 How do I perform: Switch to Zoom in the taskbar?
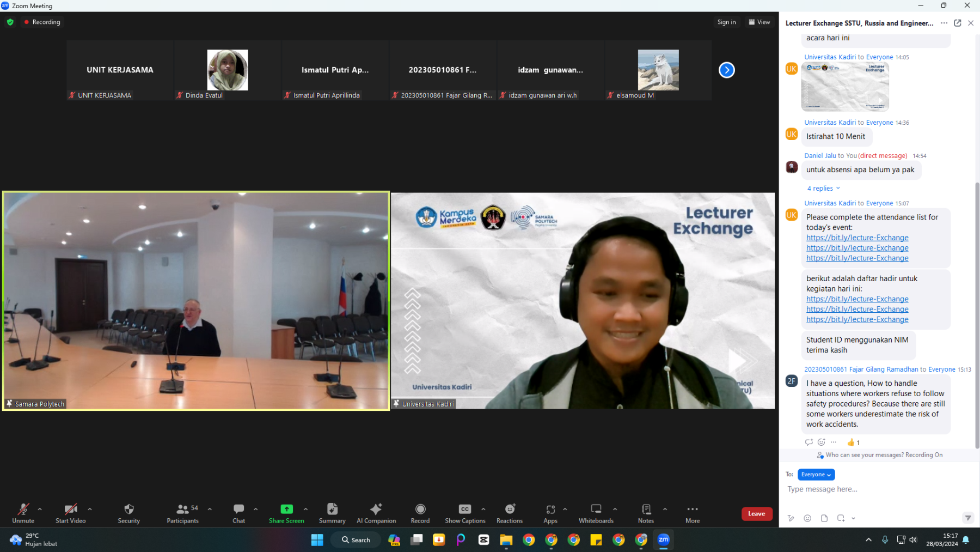[x=664, y=540]
